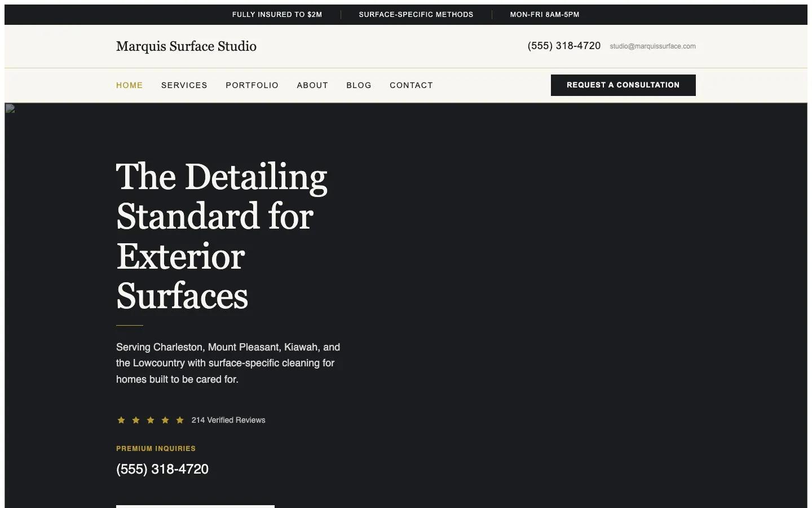Click the Serving Charleston description paragraph
The width and height of the screenshot is (812, 508).
click(228, 363)
